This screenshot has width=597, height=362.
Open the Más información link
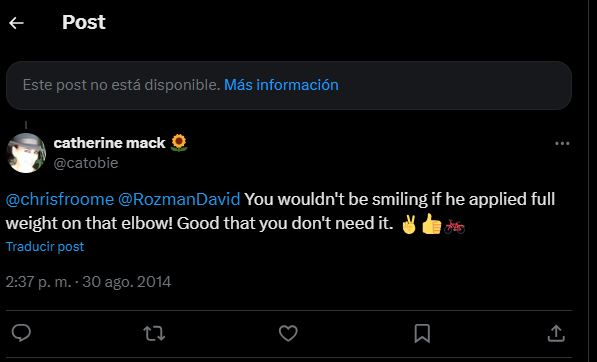(x=281, y=85)
